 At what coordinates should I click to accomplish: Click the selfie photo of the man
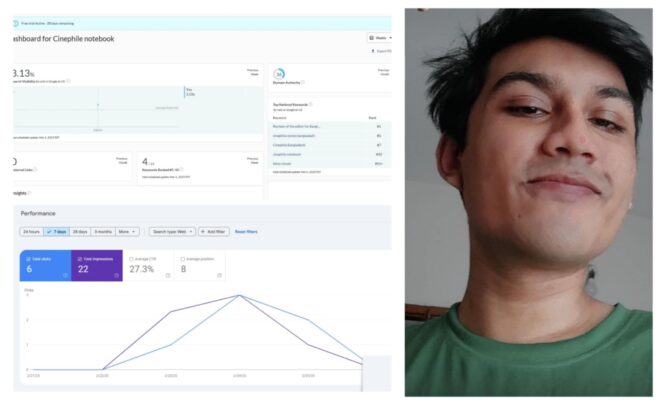(x=532, y=202)
